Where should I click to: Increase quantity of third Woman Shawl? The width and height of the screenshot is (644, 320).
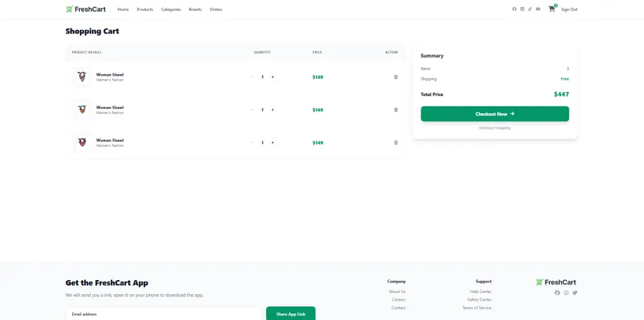click(x=272, y=142)
